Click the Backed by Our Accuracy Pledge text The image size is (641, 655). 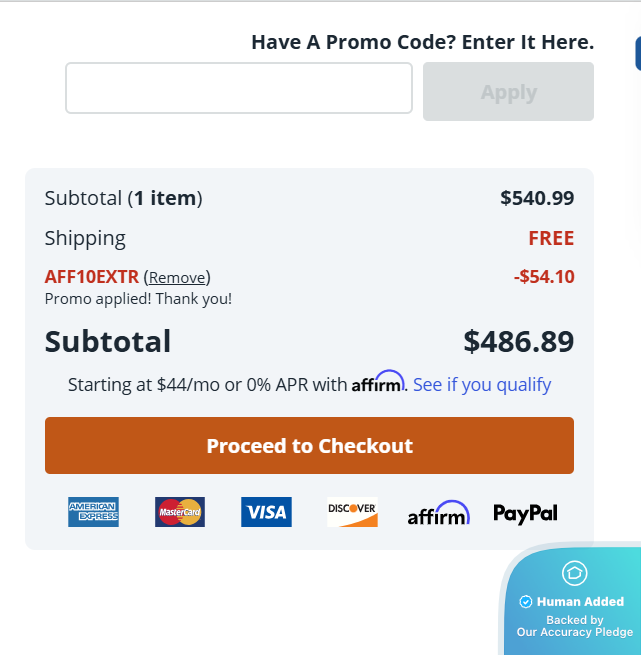pyautogui.click(x=574, y=626)
